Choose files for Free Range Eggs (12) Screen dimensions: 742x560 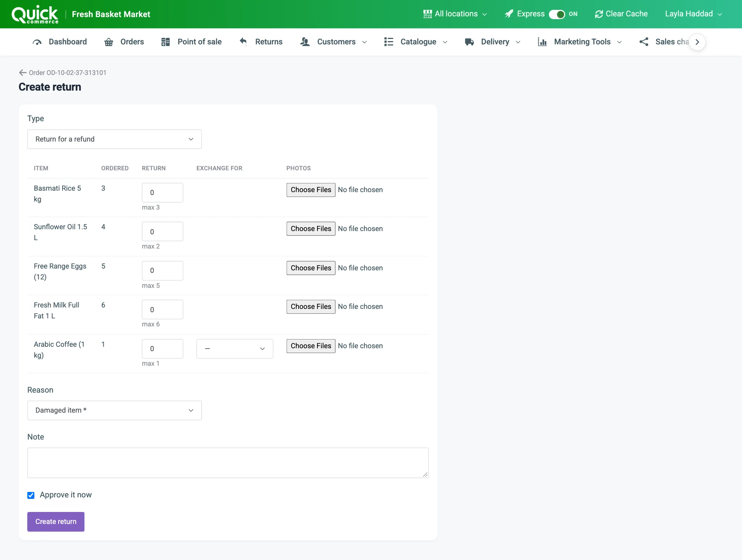point(311,268)
